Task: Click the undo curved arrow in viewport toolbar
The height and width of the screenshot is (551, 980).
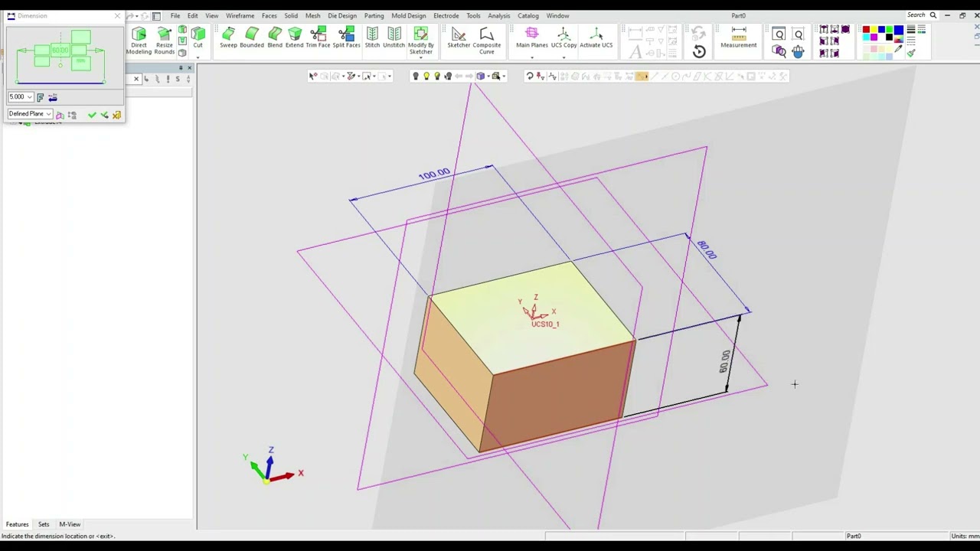Action: 529,77
